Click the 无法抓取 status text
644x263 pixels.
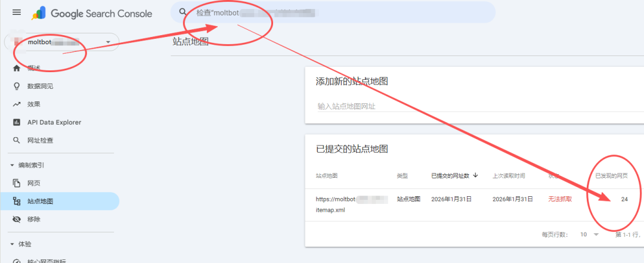coord(560,199)
